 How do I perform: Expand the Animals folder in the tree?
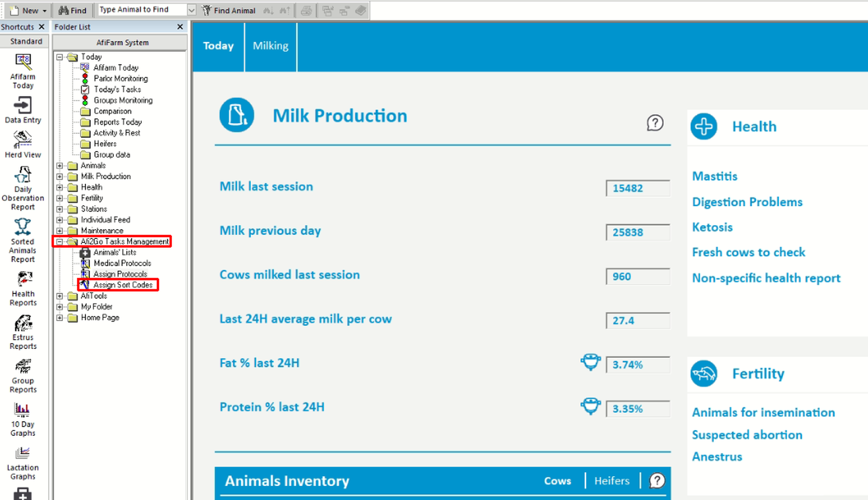tap(60, 166)
